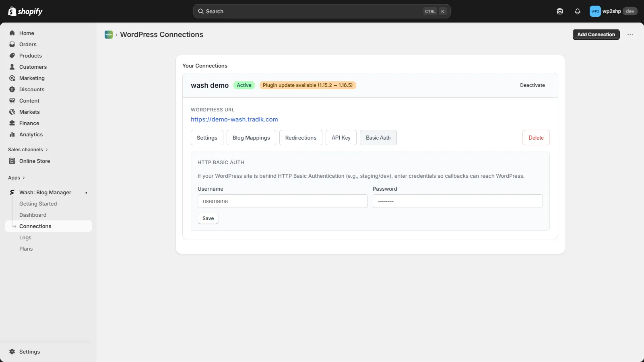Open the notifications bell
This screenshot has width=644, height=362.
point(578,11)
